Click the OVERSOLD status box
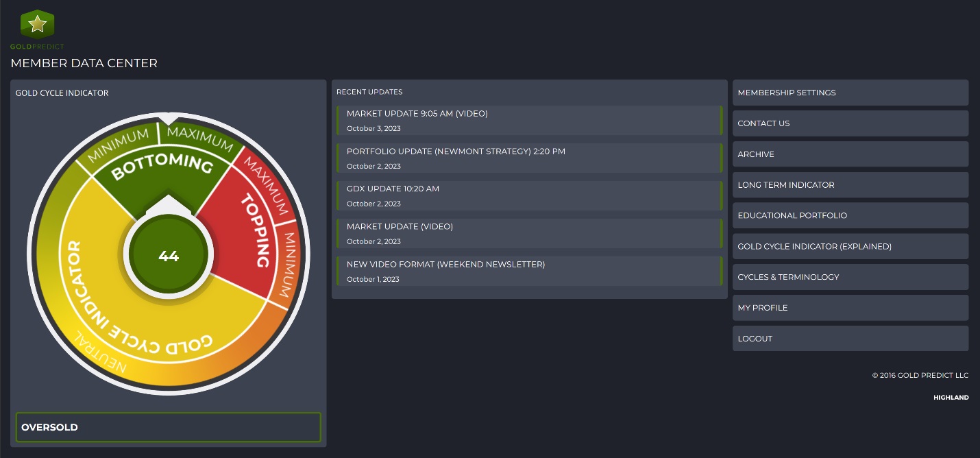Viewport: 980px width, 458px height. pyautogui.click(x=168, y=427)
